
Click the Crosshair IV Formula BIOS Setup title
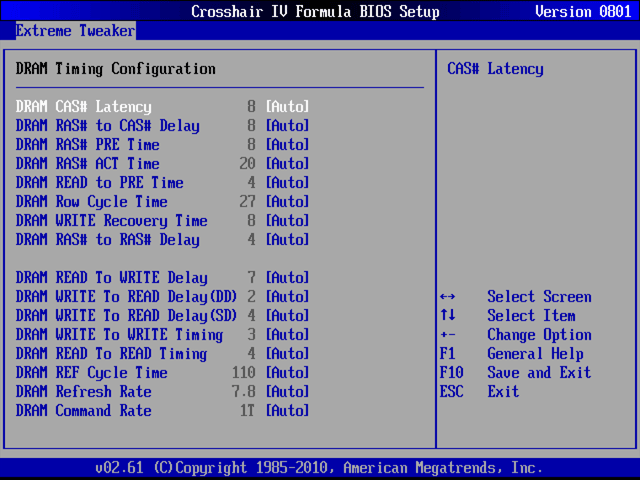(x=316, y=11)
